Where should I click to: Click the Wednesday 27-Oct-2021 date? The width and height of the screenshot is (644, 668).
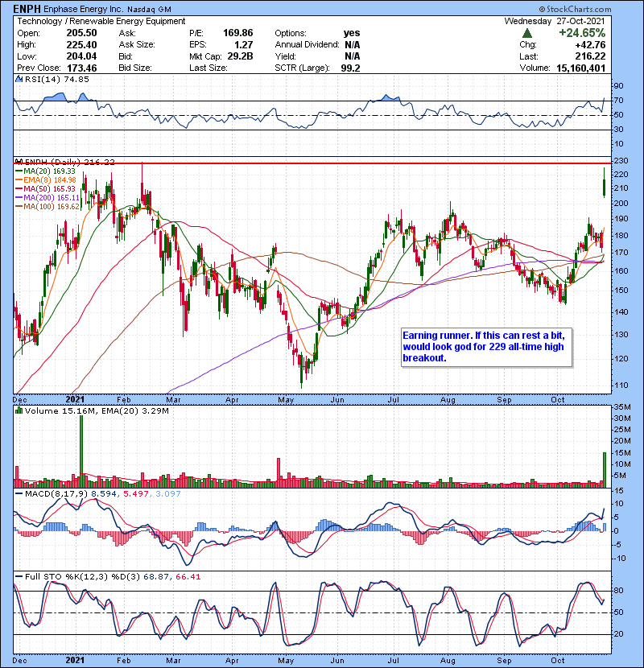(x=555, y=21)
